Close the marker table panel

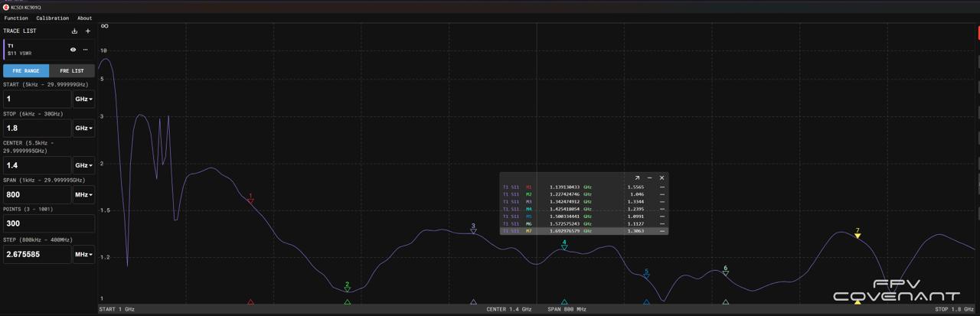(661, 178)
